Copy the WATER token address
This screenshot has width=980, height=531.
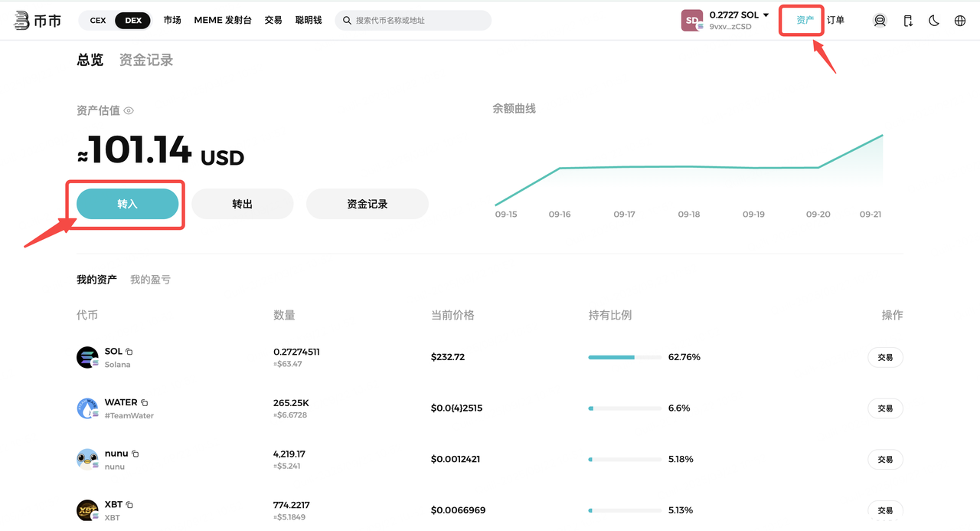click(145, 403)
